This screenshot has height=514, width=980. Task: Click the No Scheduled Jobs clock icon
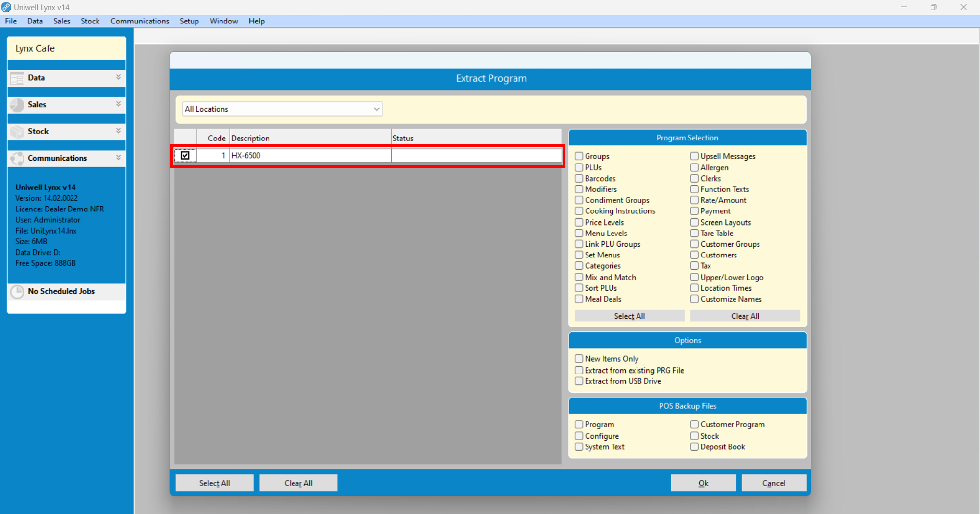point(18,291)
